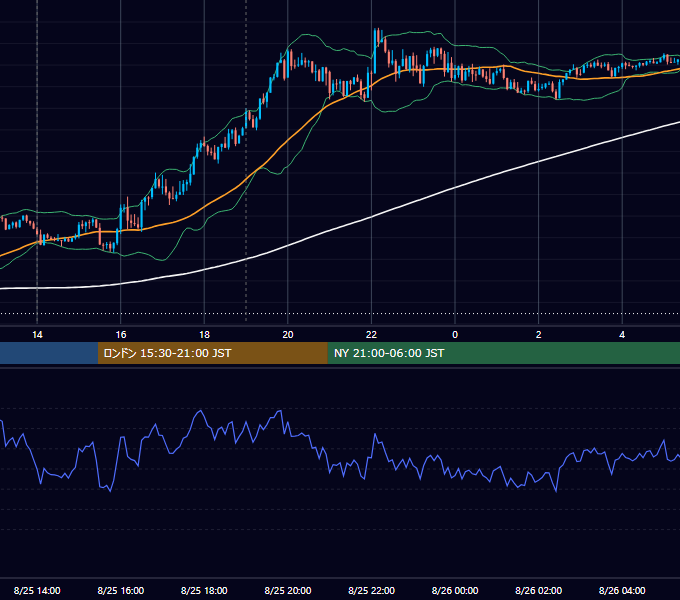This screenshot has width=680, height=600.
Task: Click the 16 hour axis label
Action: tap(121, 335)
